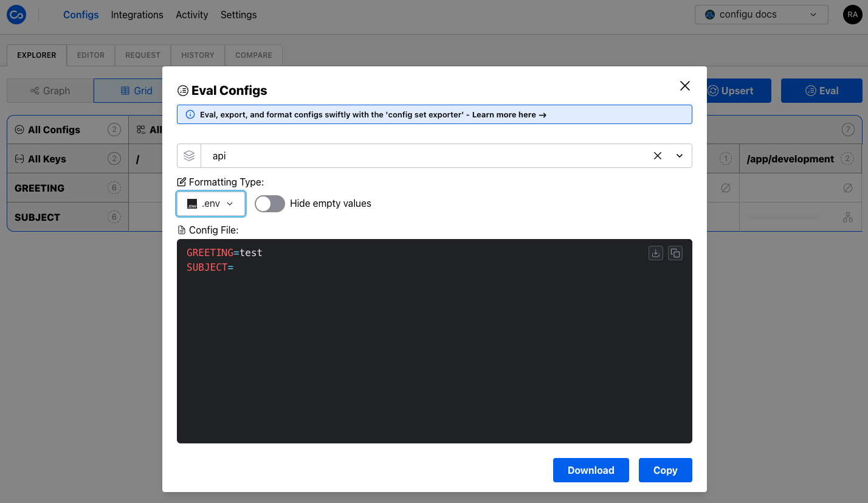Click the copy icon in code block
868x503 pixels.
pyautogui.click(x=675, y=253)
